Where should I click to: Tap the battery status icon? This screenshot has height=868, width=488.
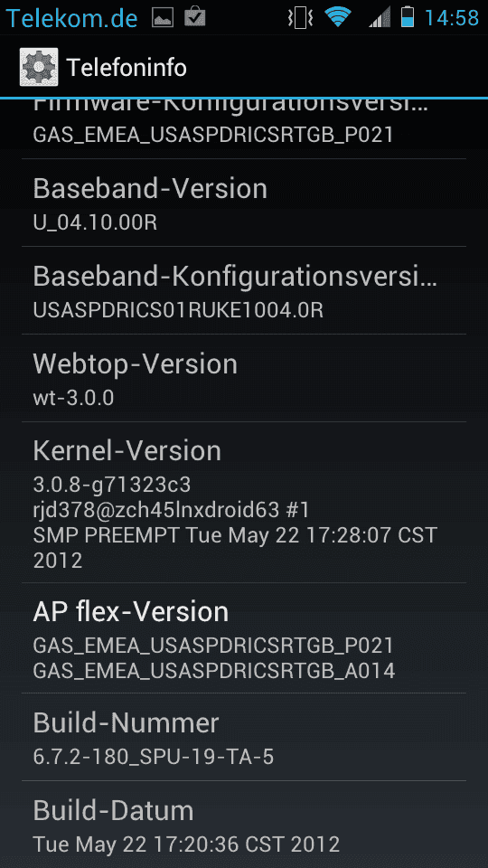[408, 17]
